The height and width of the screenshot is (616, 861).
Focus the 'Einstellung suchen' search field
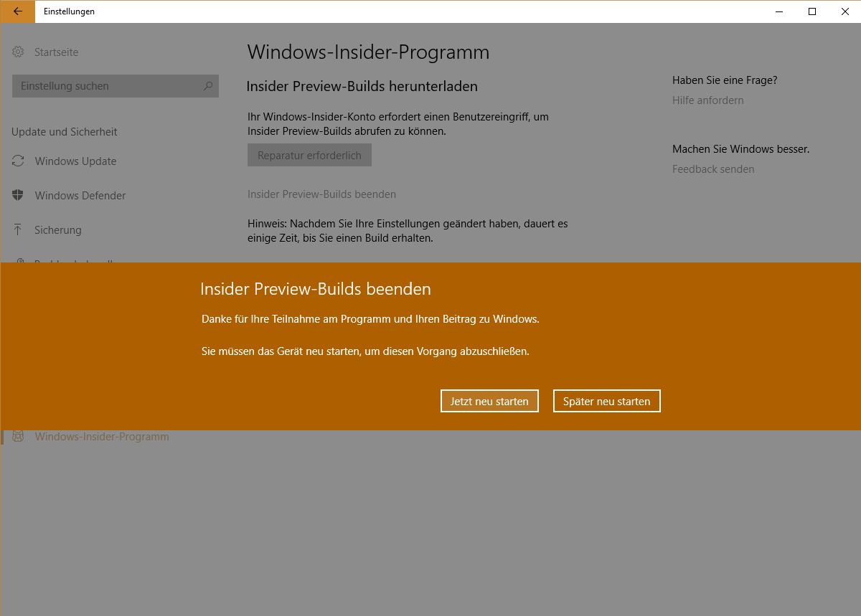(x=116, y=86)
